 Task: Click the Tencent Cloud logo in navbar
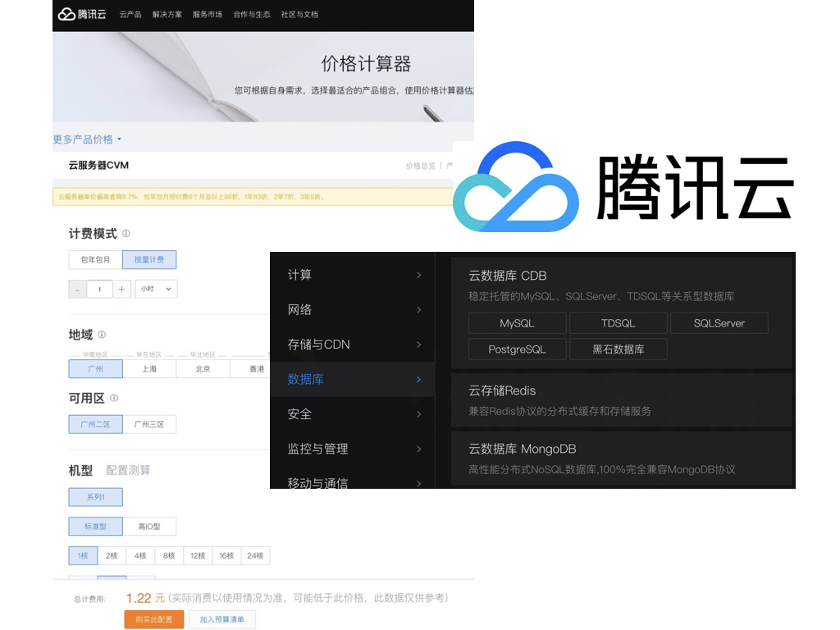pos(82,15)
